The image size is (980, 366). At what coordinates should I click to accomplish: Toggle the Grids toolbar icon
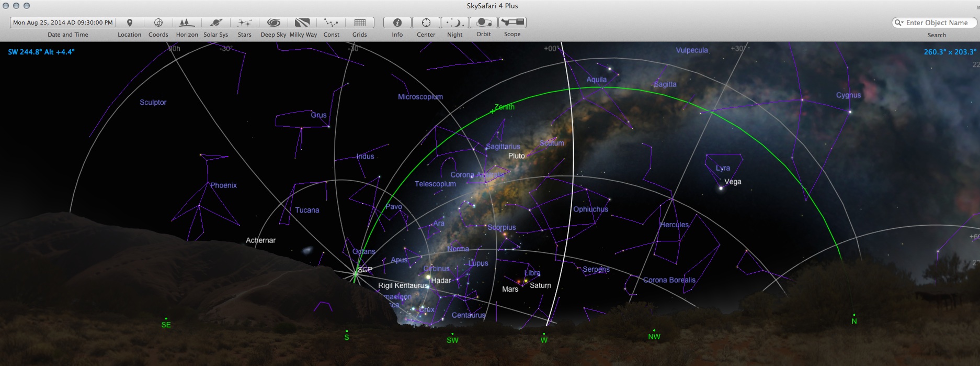[360, 23]
